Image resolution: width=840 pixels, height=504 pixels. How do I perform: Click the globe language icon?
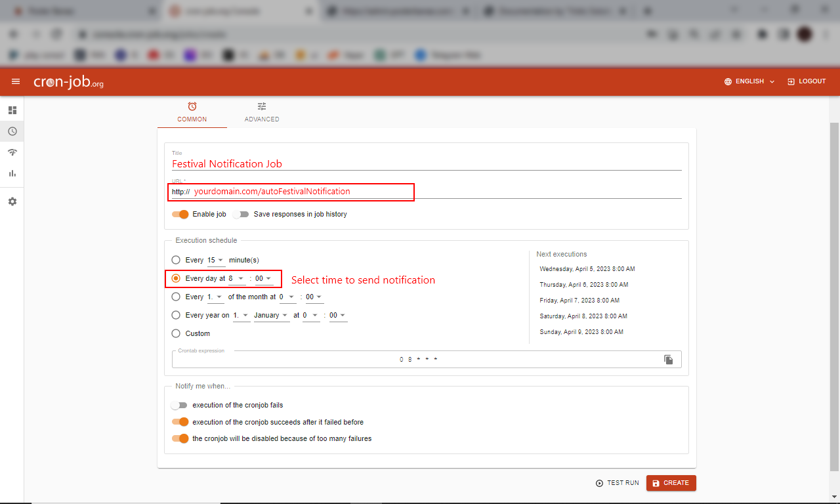click(728, 81)
